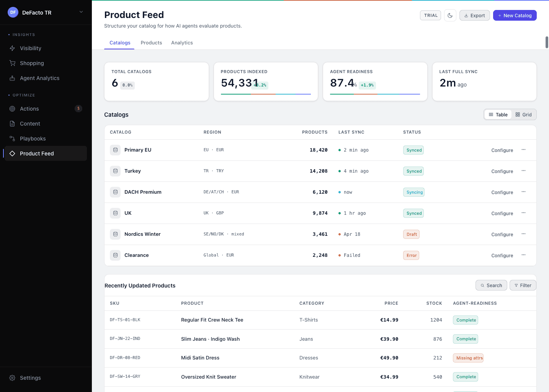Screen dimensions: 549x392
Task: Switch to the Products tab
Action: tap(151, 42)
